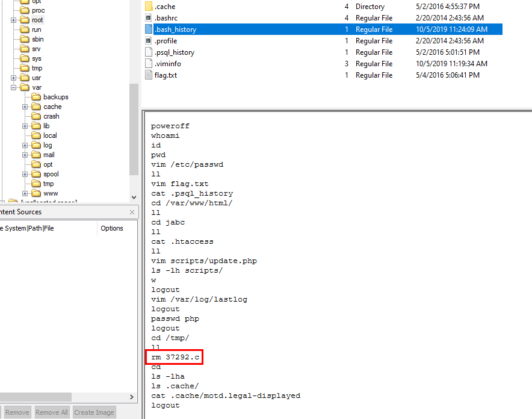
Task: Expand the mail subfolder under var
Action: 25,155
